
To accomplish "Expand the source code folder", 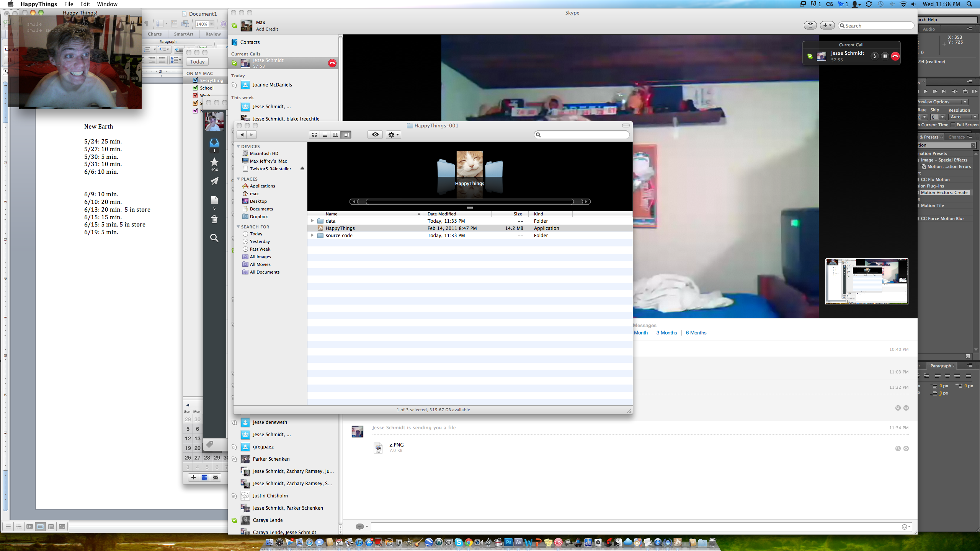I will 312,235.
